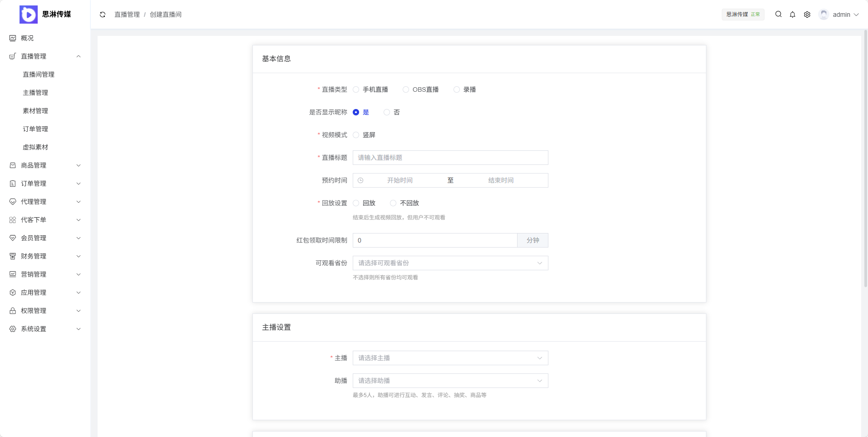Select 不回放 in playback settings
The height and width of the screenshot is (437, 868).
point(393,203)
